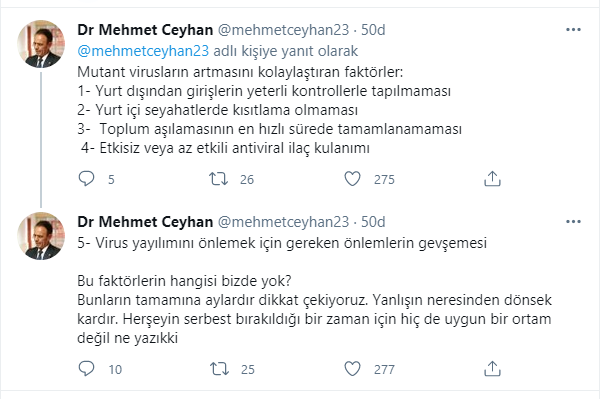Image resolution: width=615 pixels, height=399 pixels.
Task: Share the first tweet via share icon
Action: click(492, 179)
